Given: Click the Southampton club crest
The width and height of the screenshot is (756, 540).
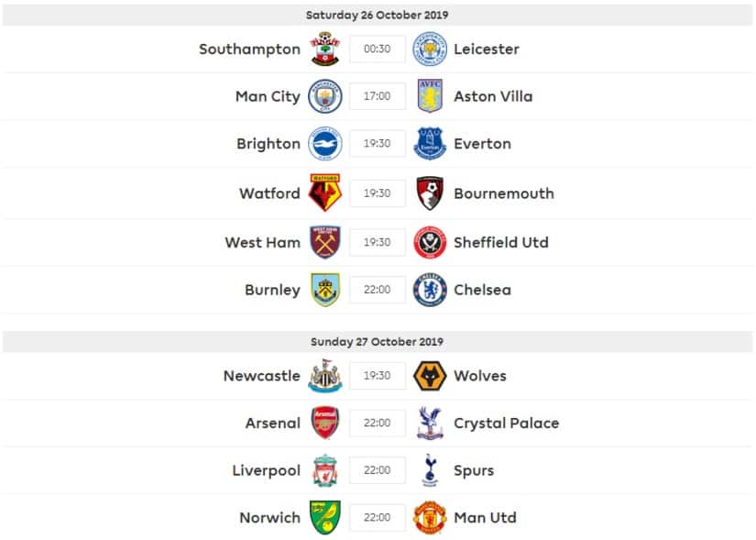Looking at the screenshot, I should [324, 49].
